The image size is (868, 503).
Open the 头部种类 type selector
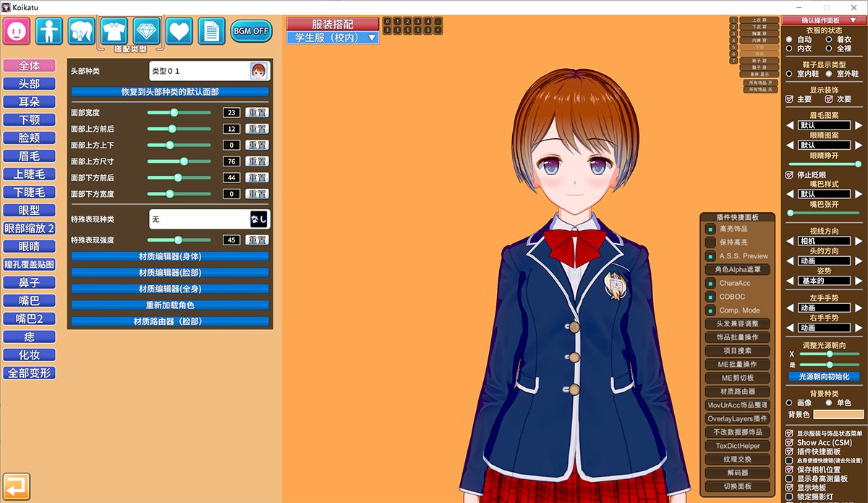click(208, 71)
